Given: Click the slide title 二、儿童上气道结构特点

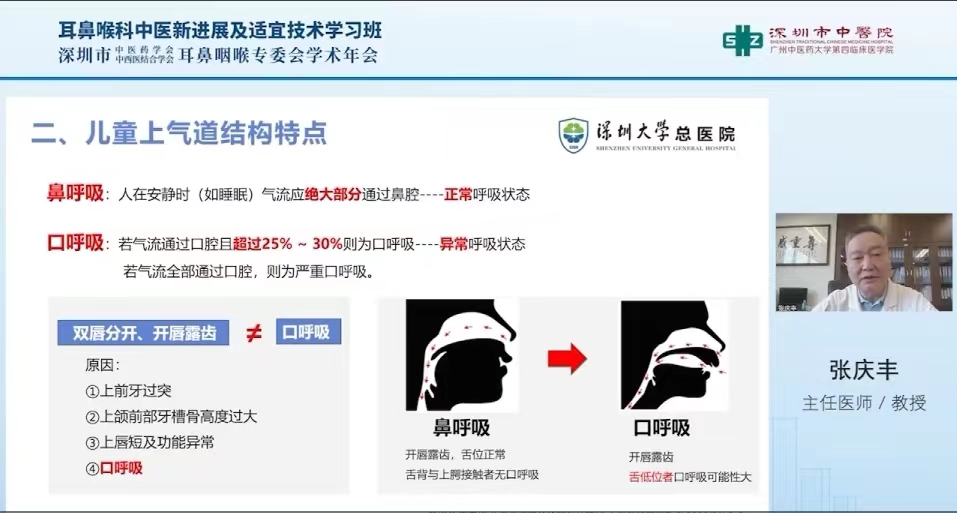Looking at the screenshot, I should (x=179, y=133).
